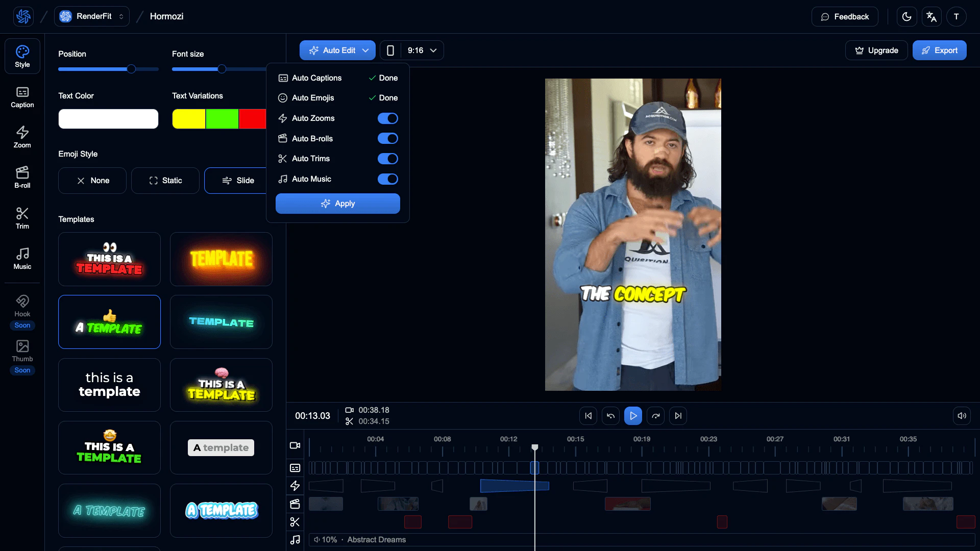Screen dimensions: 980x551
Task: Export the video
Action: pos(939,50)
